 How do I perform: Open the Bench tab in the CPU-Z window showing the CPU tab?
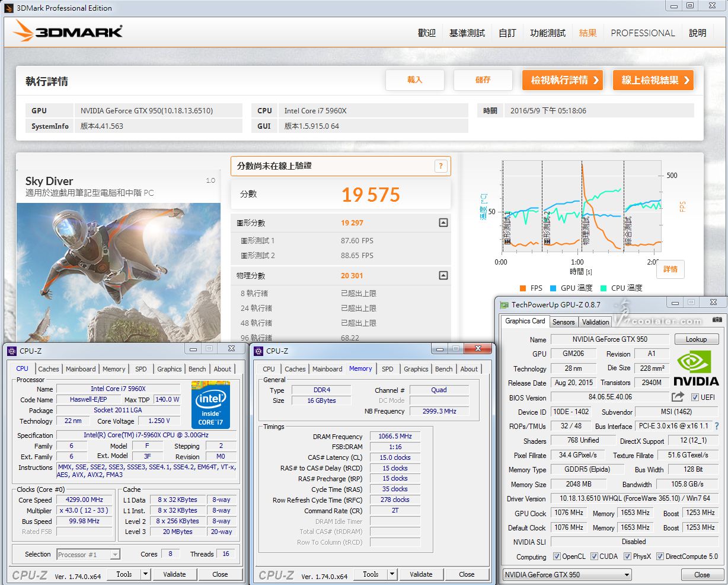click(x=197, y=369)
